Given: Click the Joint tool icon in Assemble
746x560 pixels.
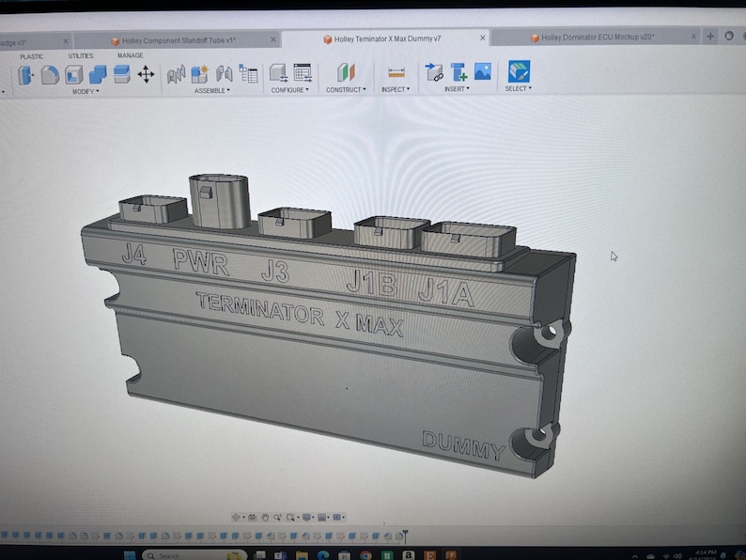Looking at the screenshot, I should coord(176,75).
